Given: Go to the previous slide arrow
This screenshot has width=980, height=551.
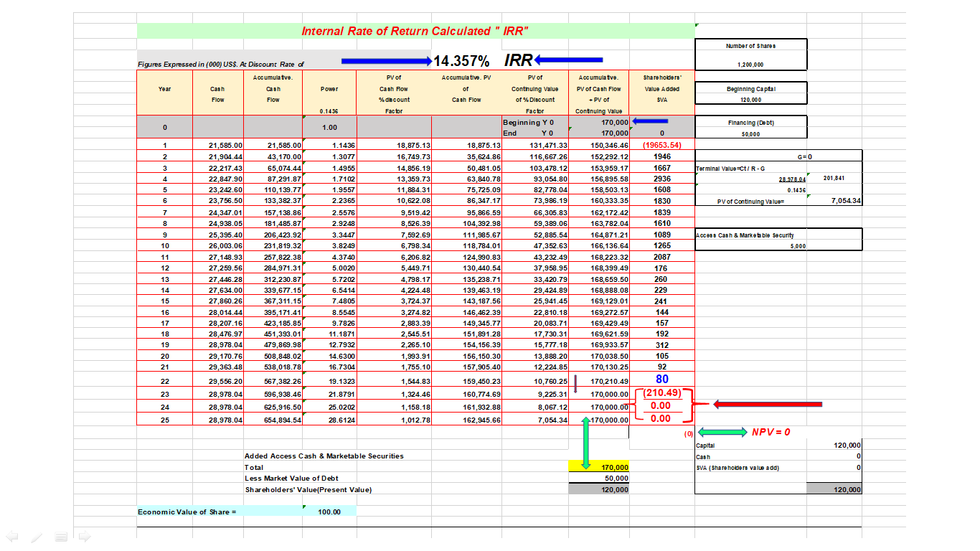Looking at the screenshot, I should click(x=11, y=535).
